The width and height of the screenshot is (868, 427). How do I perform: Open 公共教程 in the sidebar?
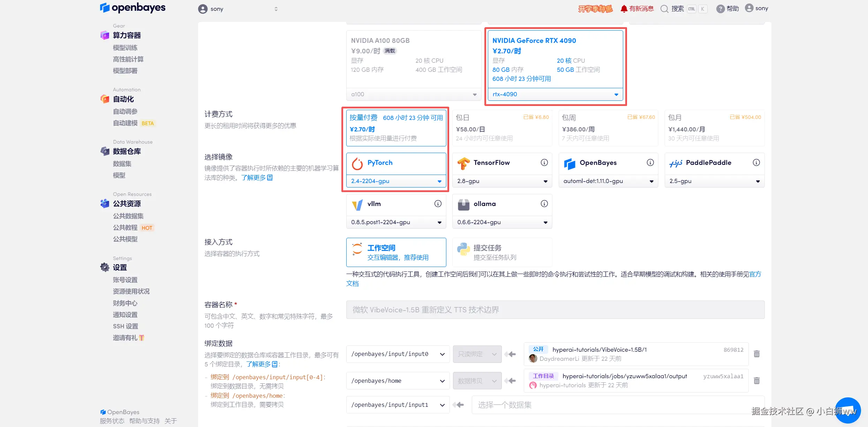125,228
